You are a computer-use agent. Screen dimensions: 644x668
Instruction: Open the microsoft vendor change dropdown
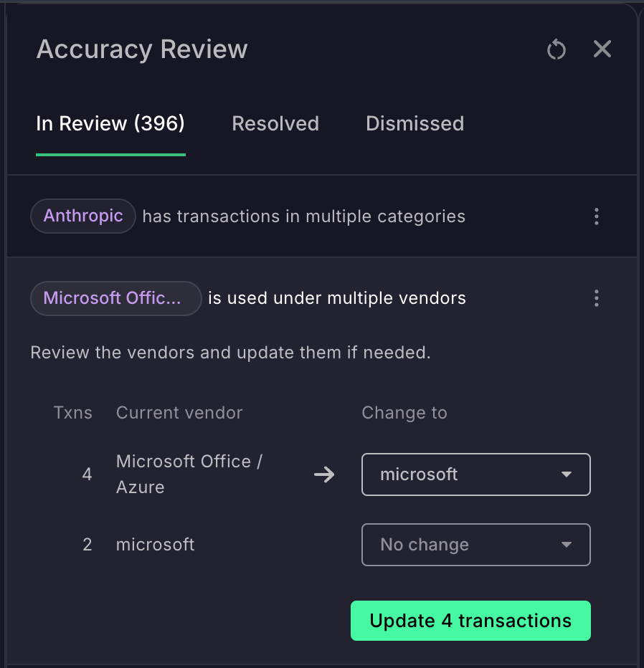click(x=476, y=474)
